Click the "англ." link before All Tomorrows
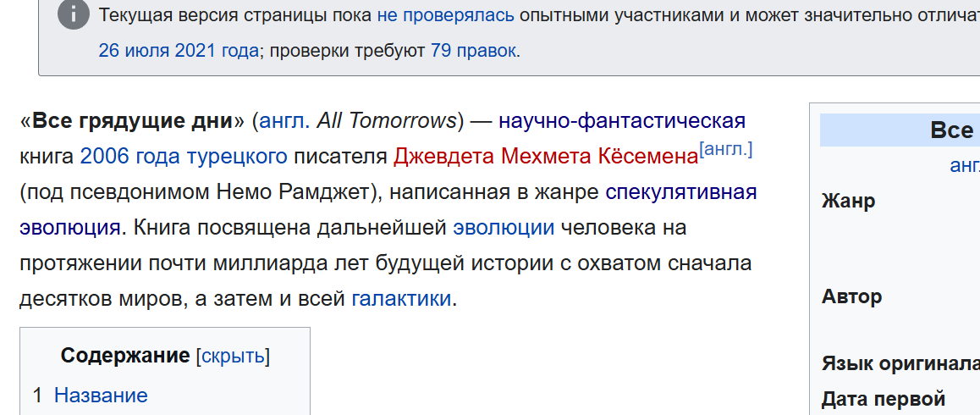The image size is (980, 415). point(285,121)
